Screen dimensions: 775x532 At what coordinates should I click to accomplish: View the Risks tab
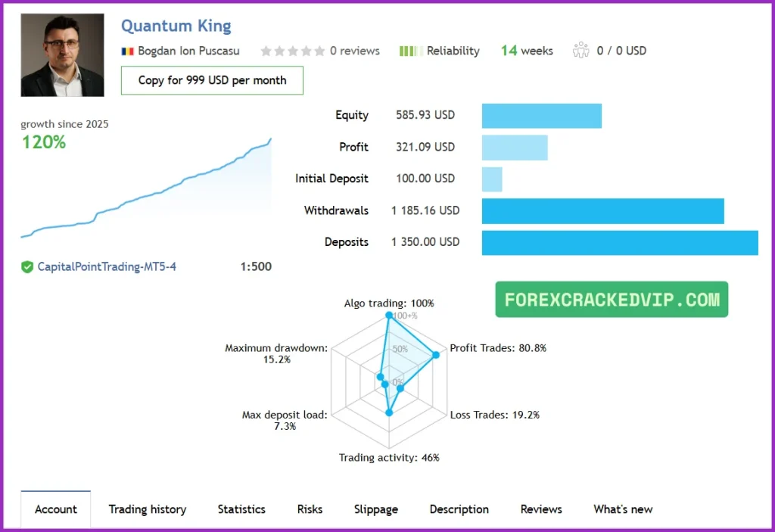309,509
